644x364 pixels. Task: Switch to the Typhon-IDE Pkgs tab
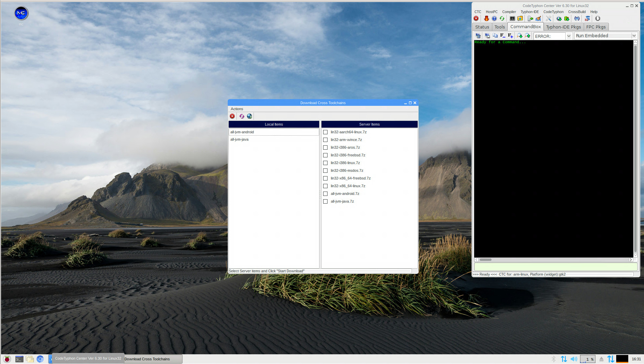[563, 27]
